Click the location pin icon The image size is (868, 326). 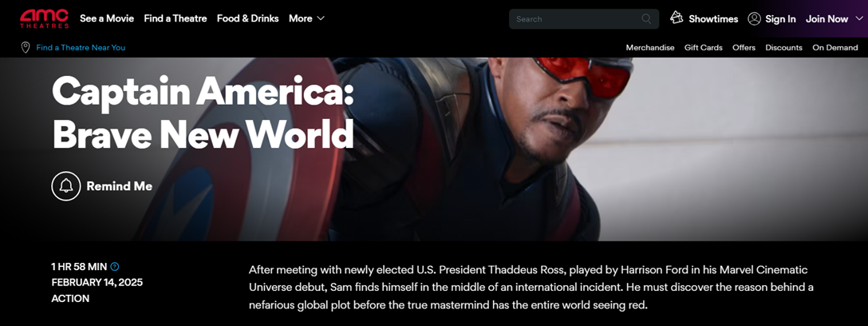point(25,48)
